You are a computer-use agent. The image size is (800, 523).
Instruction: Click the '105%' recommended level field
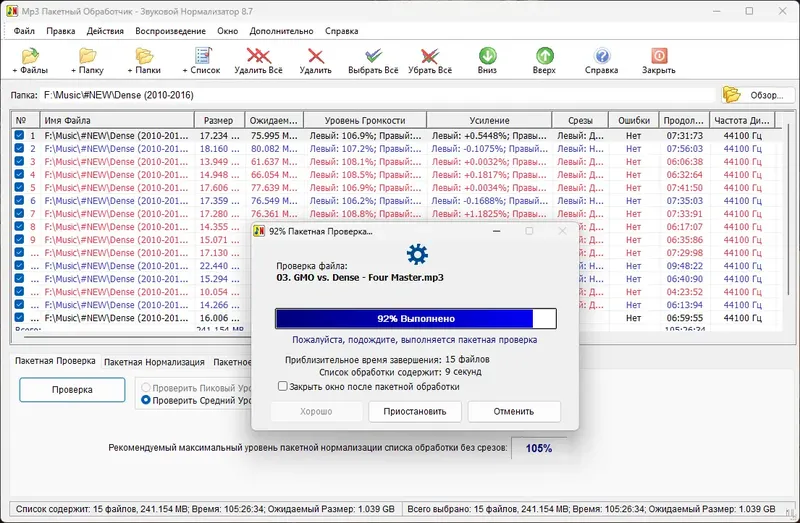tap(539, 448)
